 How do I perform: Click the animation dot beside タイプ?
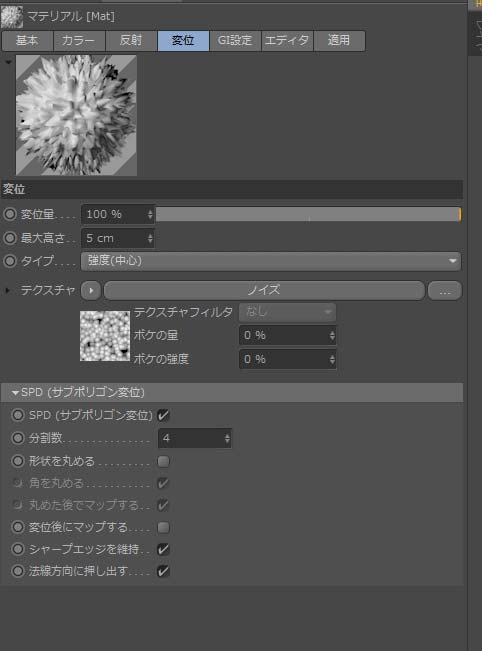[10, 261]
